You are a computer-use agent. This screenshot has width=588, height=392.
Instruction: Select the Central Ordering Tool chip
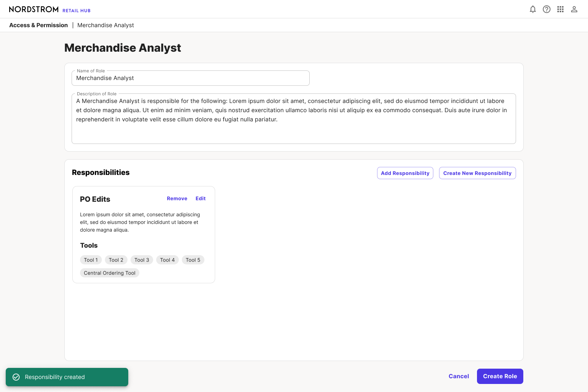(x=109, y=273)
